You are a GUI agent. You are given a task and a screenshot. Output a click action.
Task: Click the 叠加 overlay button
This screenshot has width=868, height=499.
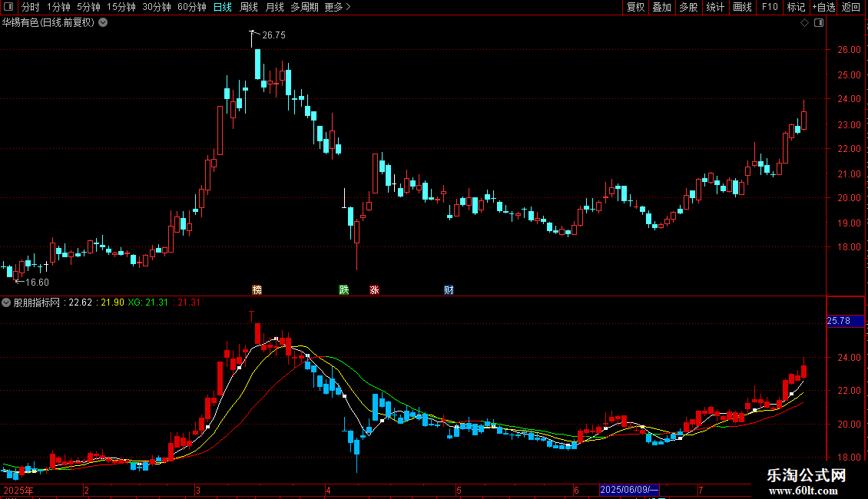tap(662, 7)
